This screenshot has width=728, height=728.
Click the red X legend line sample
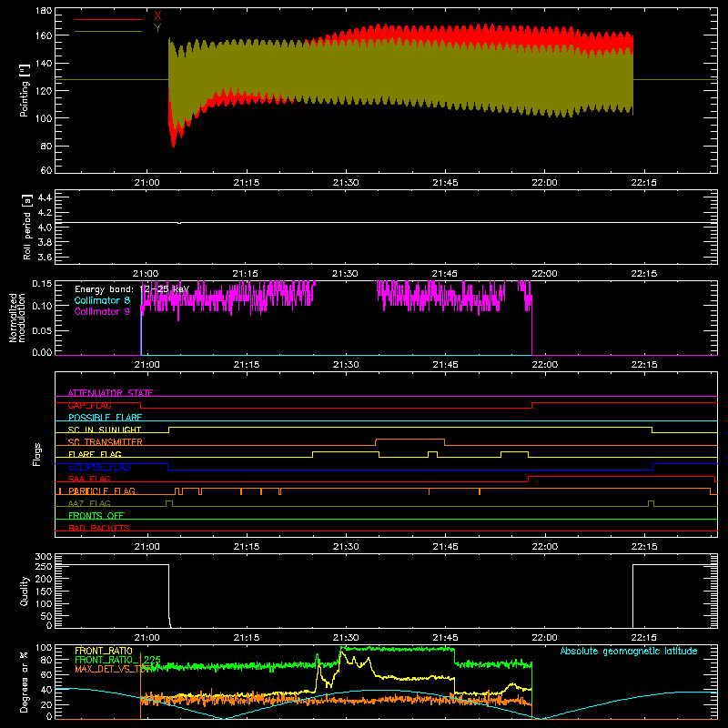point(108,19)
